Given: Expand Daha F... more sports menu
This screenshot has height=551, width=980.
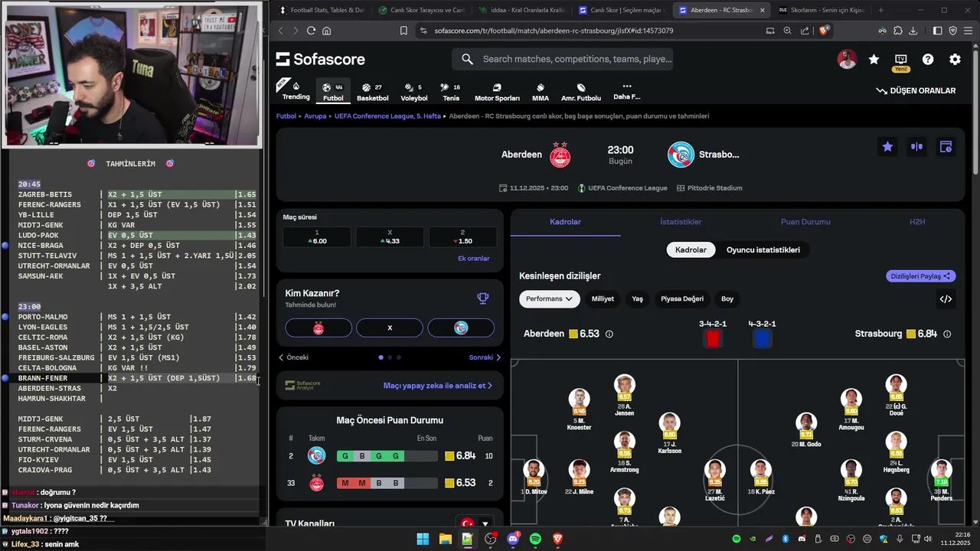Looking at the screenshot, I should [x=626, y=91].
